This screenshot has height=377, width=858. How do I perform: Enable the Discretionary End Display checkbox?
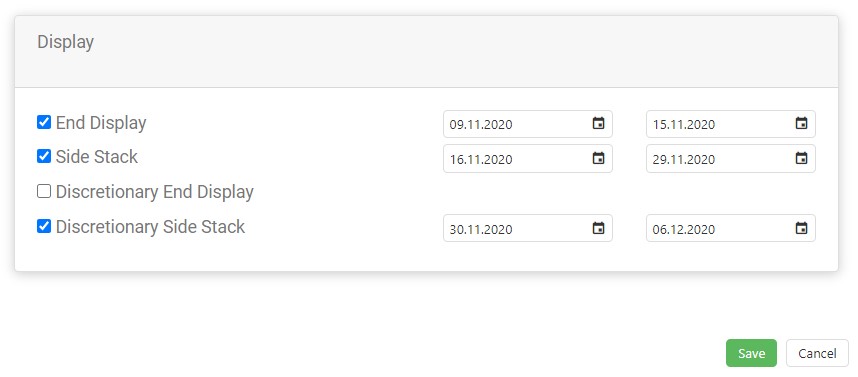44,192
